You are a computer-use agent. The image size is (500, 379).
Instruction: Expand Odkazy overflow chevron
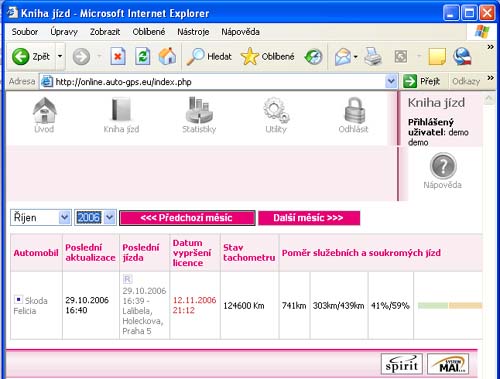click(490, 78)
